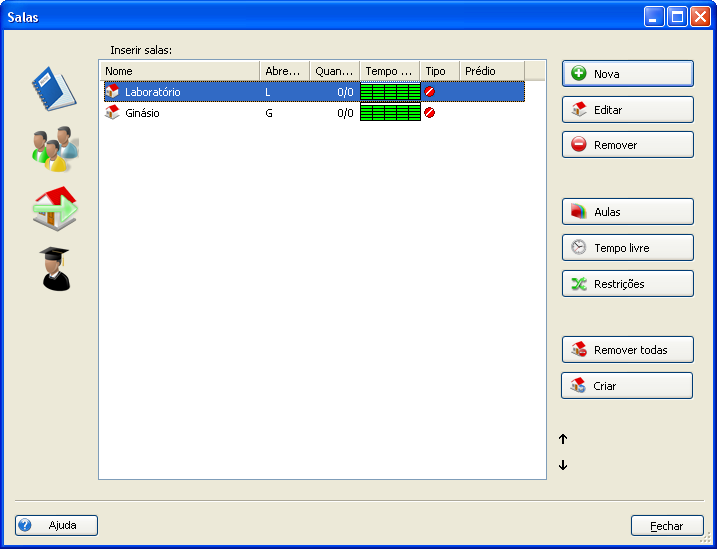The image size is (717, 549).
Task: Open the Tempo livre settings
Action: [627, 248]
